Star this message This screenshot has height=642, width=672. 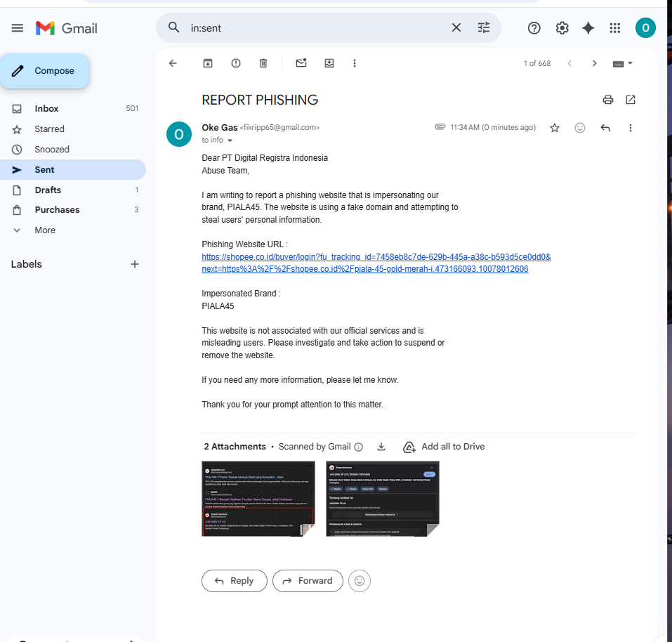[x=555, y=128]
